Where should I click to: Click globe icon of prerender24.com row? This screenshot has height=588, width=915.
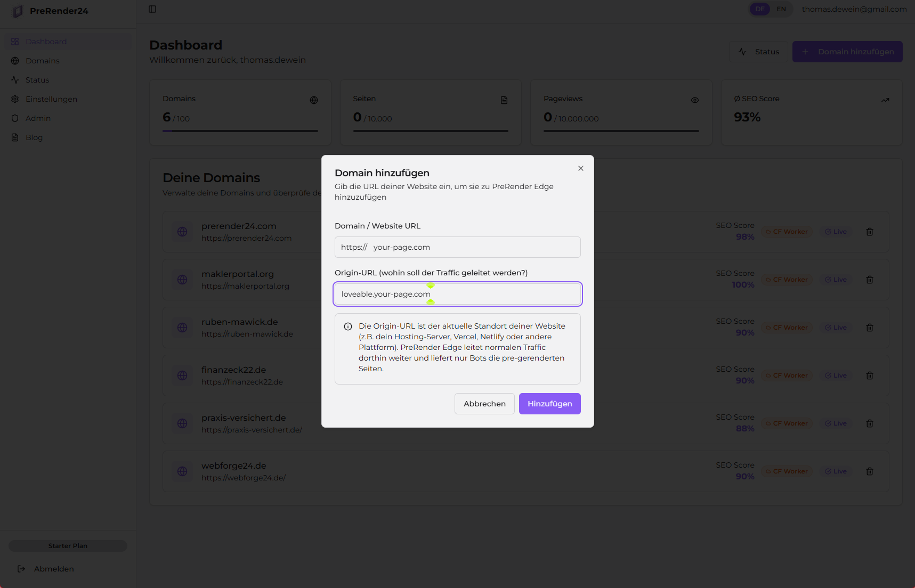coord(182,232)
